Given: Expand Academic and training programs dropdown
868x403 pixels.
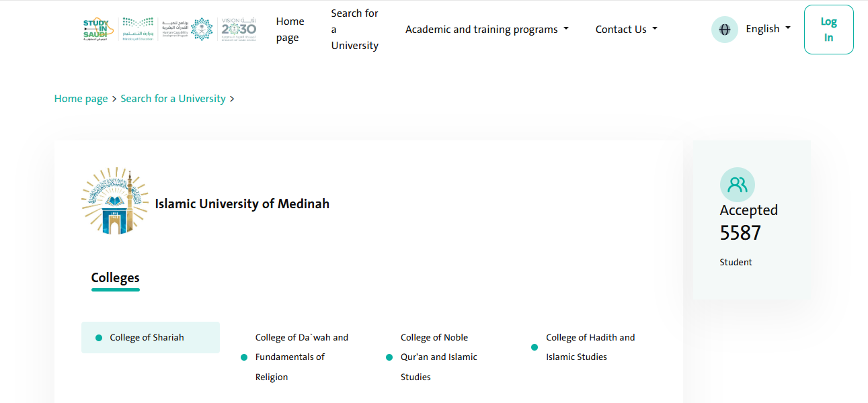Looking at the screenshot, I should 487,30.
